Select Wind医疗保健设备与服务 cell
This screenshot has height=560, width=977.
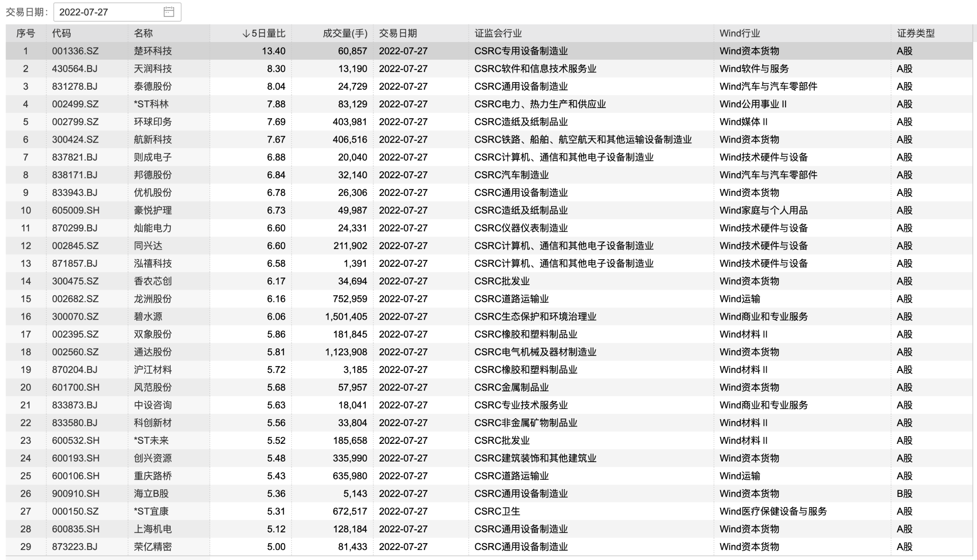point(773,511)
